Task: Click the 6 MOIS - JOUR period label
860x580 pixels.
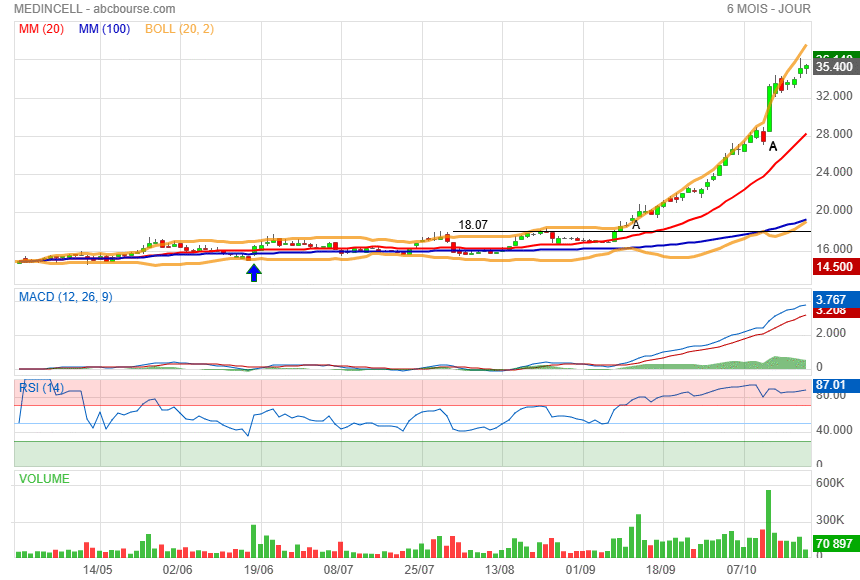Action: pos(768,9)
